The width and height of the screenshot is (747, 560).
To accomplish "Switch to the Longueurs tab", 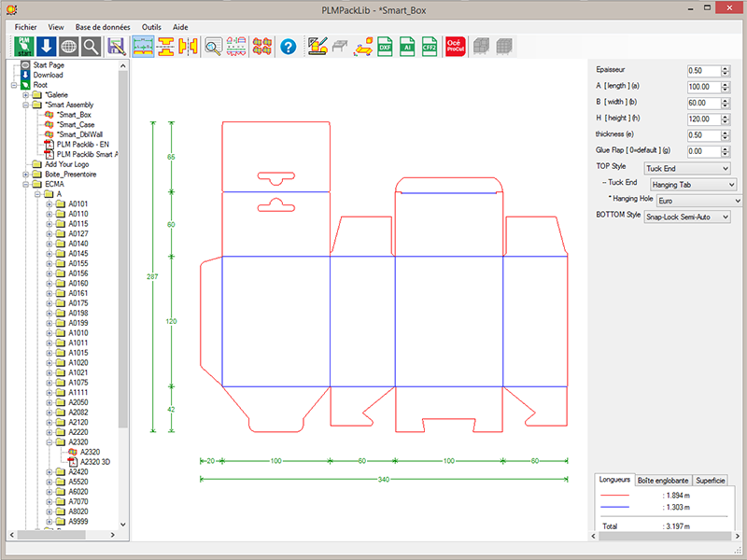I will point(614,480).
